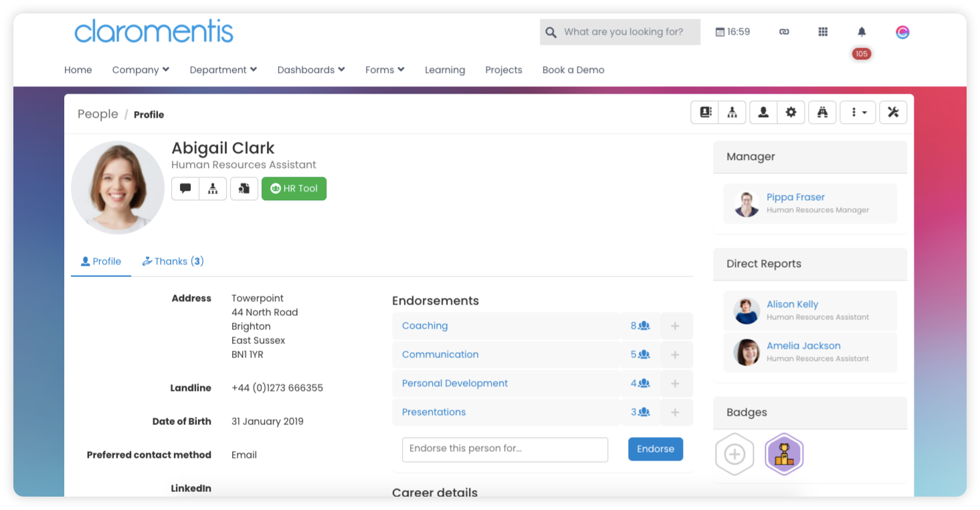
Task: Open admin tools wrench icon
Action: 893,112
